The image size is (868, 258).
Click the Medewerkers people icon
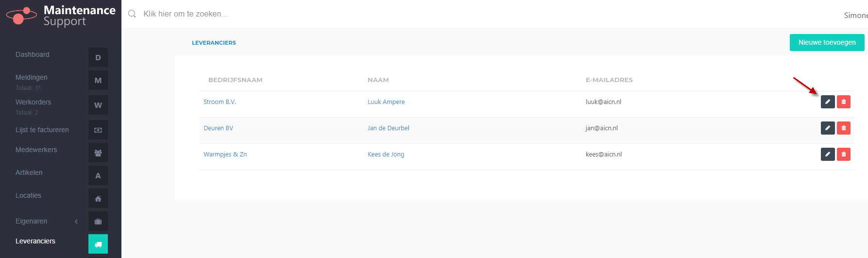[x=98, y=153]
